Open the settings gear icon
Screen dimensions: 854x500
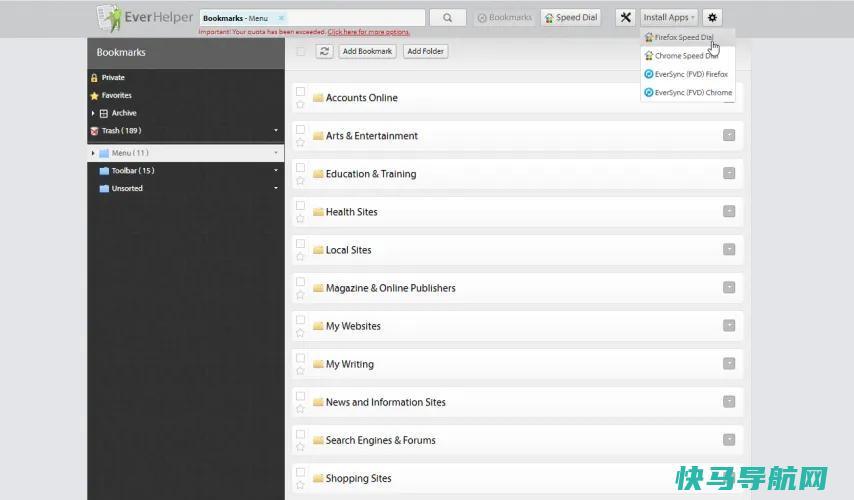(x=712, y=17)
